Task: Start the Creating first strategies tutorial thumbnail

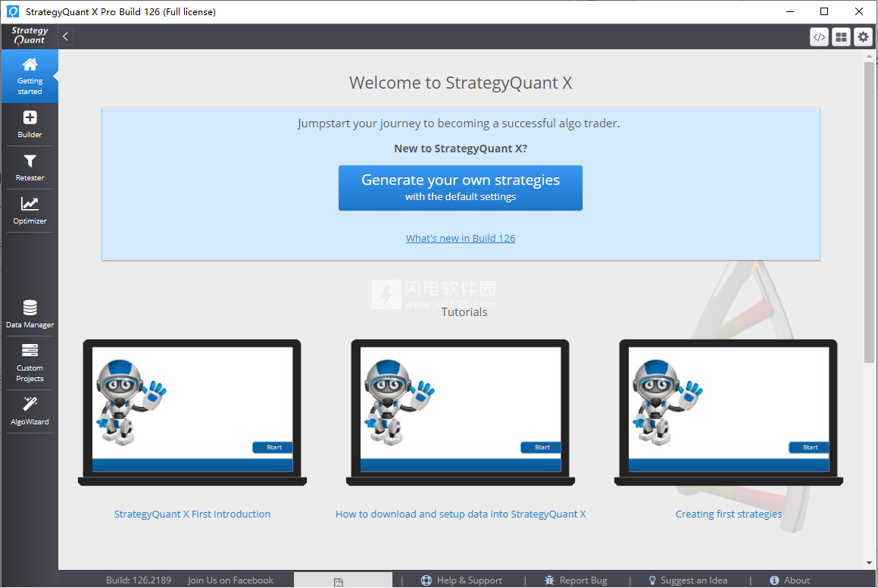Action: click(729, 412)
